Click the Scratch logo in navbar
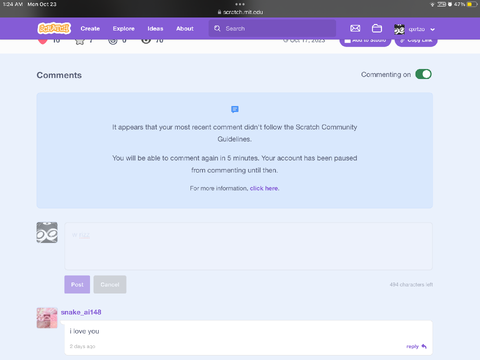 click(54, 29)
